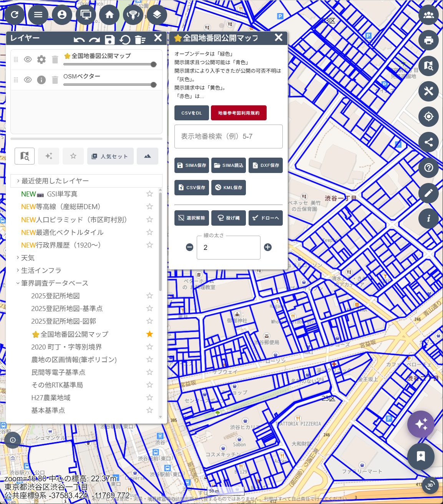Screen dimensions: 443x504
Task: Toggle visibility of 全国地番図公開マップ layer
Action: click(28, 60)
